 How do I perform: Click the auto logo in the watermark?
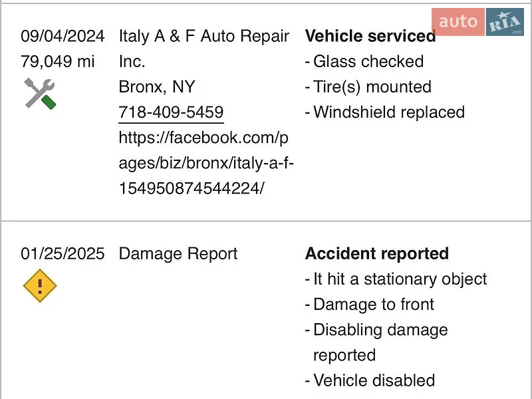point(458,22)
